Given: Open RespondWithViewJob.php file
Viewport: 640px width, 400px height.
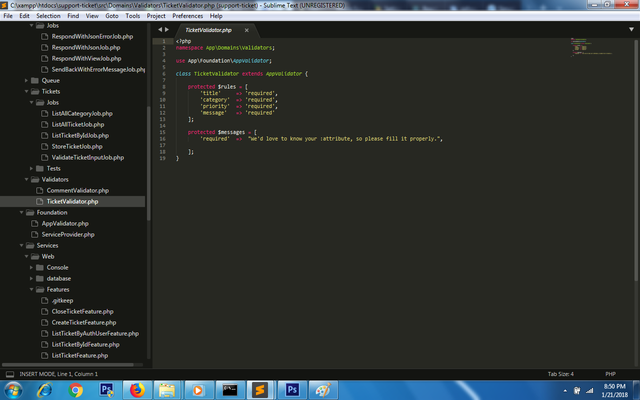Looking at the screenshot, I should tap(86, 58).
